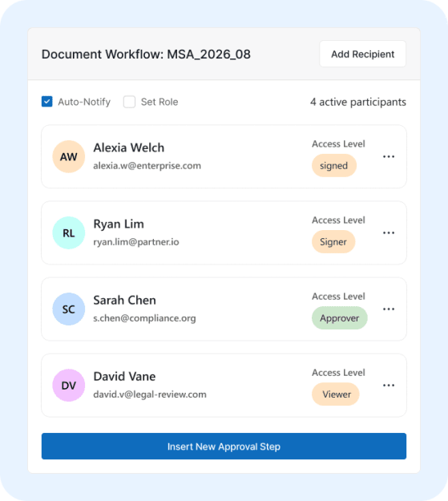This screenshot has width=448, height=501.
Task: Open David Vane's Viewer access badge
Action: click(x=336, y=394)
